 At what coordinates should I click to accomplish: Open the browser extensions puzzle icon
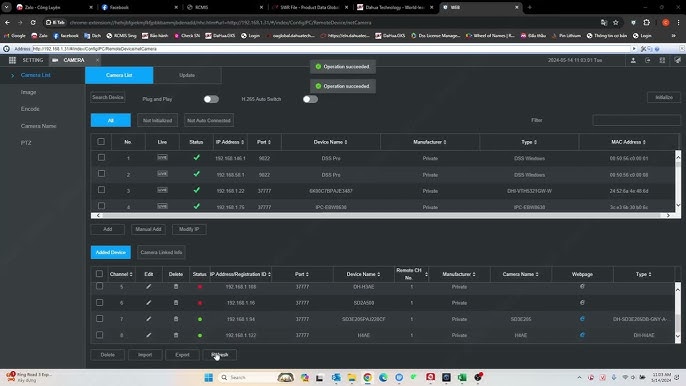point(647,22)
